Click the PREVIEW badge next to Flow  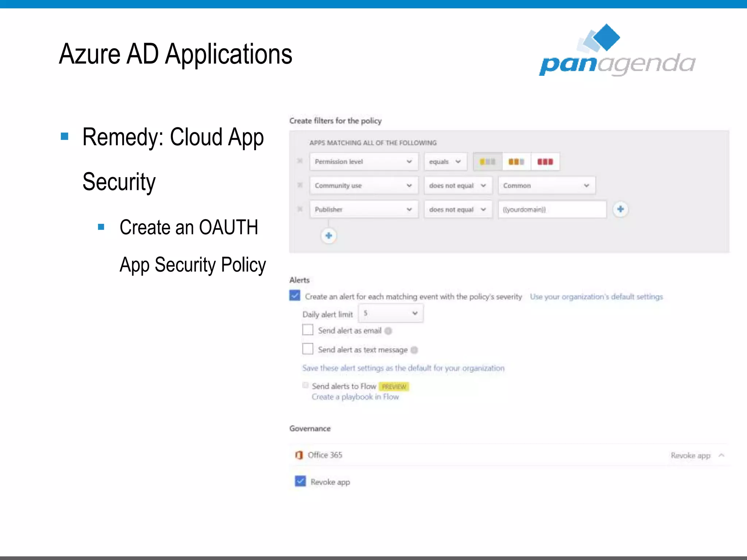(394, 386)
